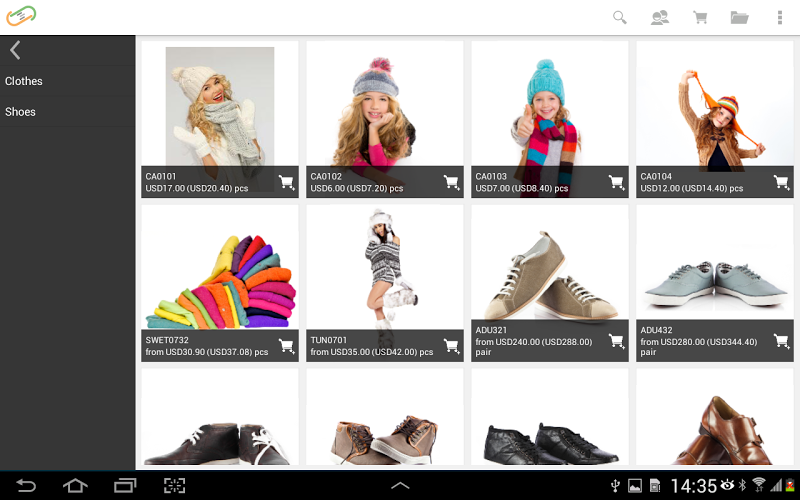Collapse the category panel with back chevron

point(15,50)
